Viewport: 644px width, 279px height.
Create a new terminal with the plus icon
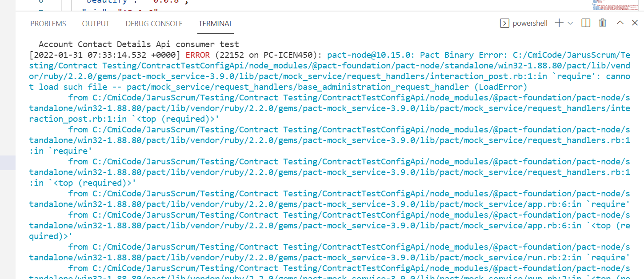558,23
